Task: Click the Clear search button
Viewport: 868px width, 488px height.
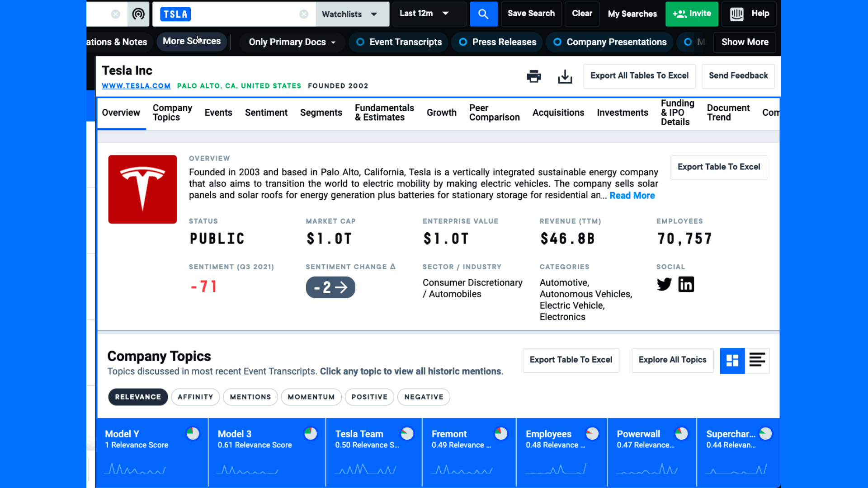Action: tap(582, 14)
